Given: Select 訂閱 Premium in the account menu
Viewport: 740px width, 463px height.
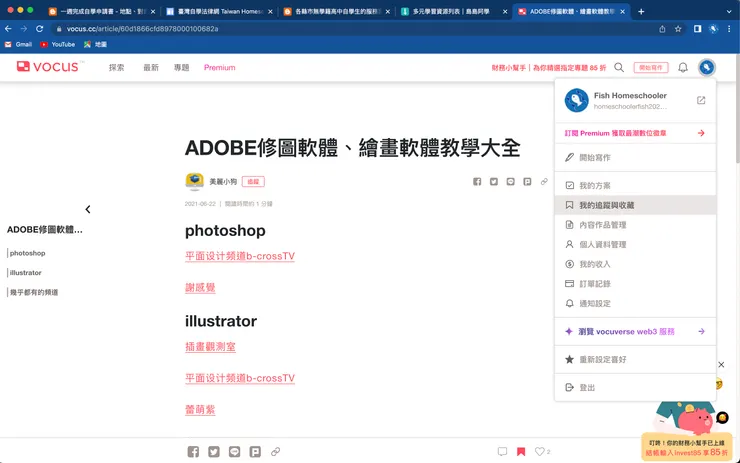Looking at the screenshot, I should (635, 133).
